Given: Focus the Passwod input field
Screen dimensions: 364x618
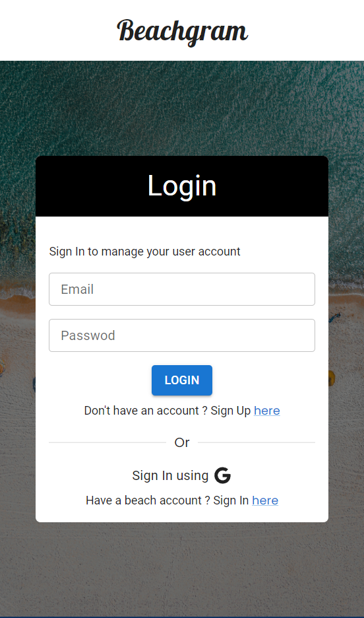Looking at the screenshot, I should [182, 335].
